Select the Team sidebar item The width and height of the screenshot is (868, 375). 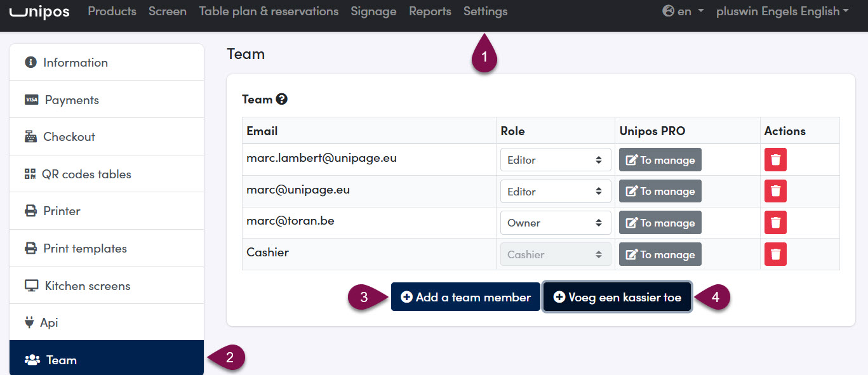[x=107, y=358]
